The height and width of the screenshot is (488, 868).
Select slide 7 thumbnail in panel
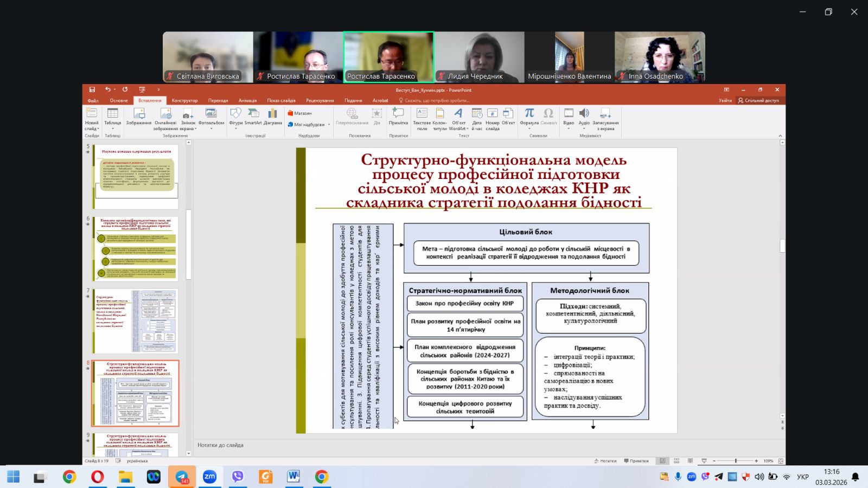[135, 321]
